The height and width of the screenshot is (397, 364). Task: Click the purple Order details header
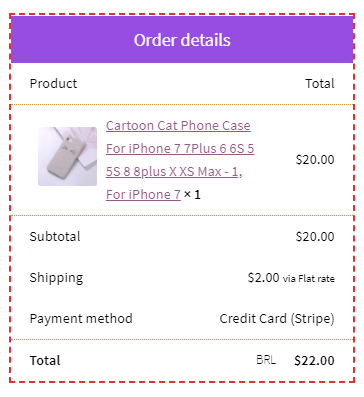click(x=182, y=39)
